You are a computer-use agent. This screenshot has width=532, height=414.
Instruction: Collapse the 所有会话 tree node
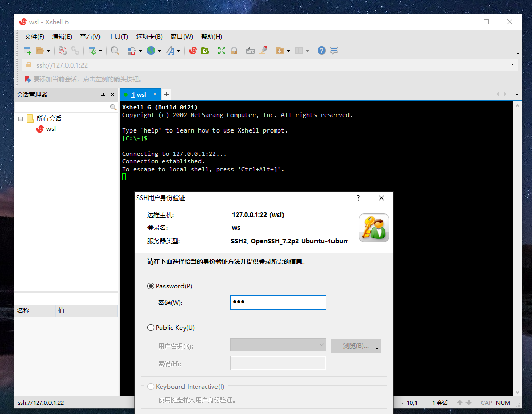click(x=21, y=119)
